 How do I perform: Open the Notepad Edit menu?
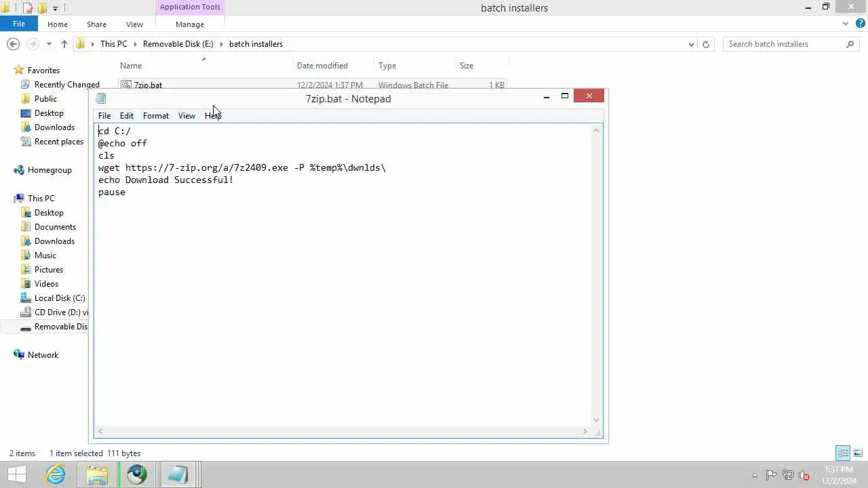(x=127, y=116)
